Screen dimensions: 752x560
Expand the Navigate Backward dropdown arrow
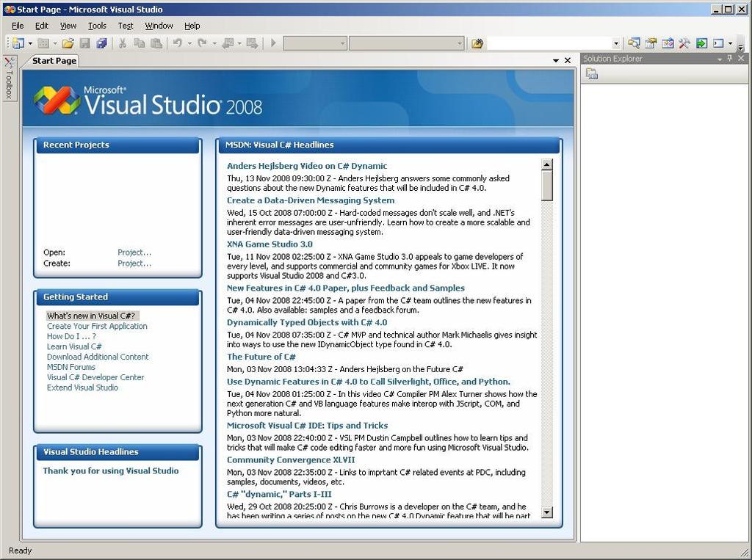[239, 43]
